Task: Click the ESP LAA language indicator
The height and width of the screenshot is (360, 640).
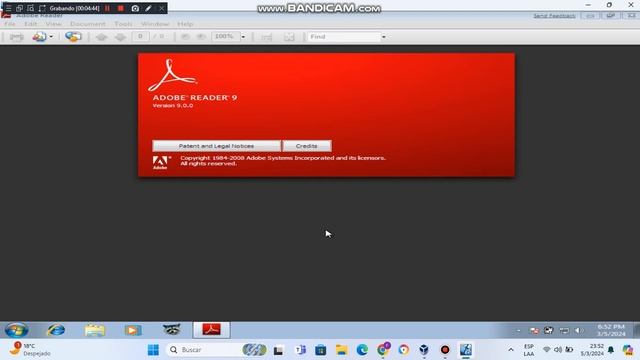Action: coord(529,350)
